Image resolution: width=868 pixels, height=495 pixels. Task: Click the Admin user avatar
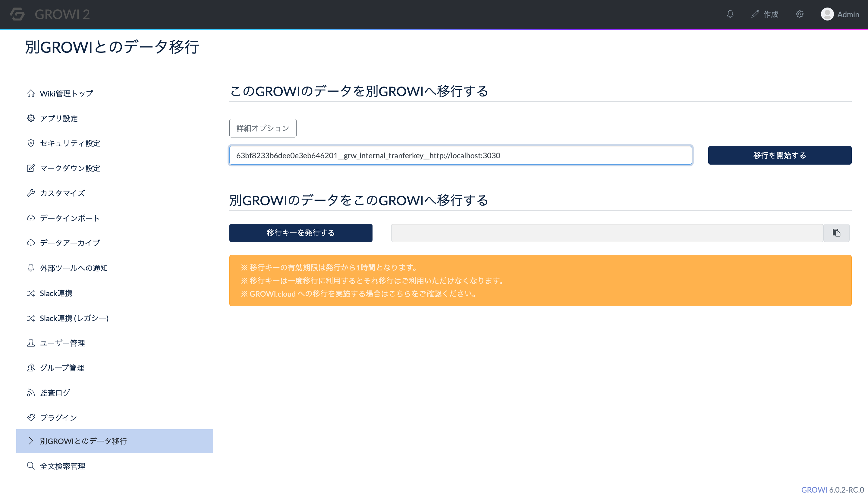(x=827, y=14)
